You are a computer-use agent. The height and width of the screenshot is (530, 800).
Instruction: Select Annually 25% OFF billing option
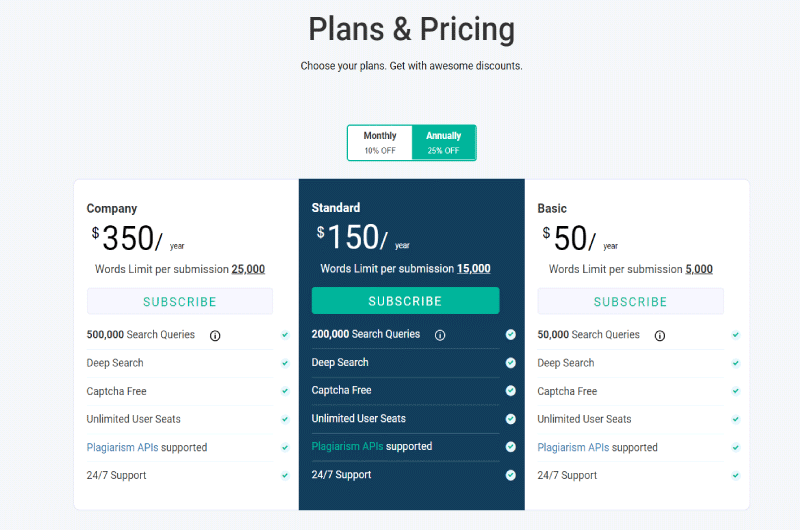tap(444, 143)
